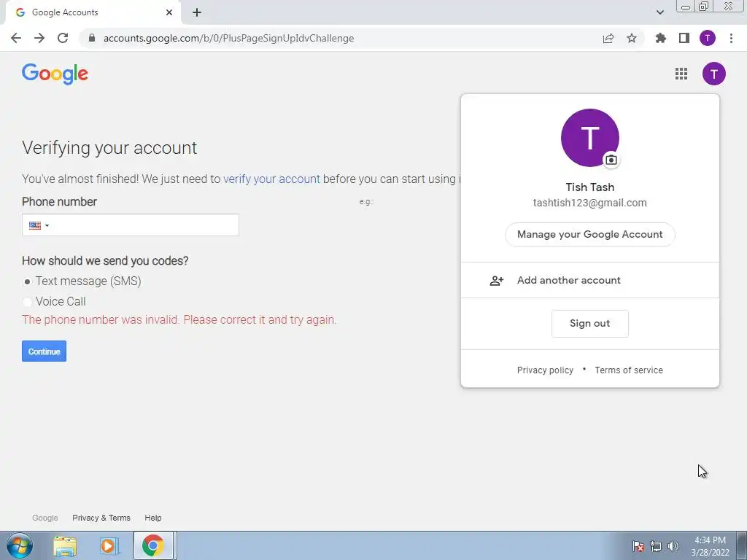Open Action Center flag tray icon
Viewport: 747px width, 560px height.
638,546
